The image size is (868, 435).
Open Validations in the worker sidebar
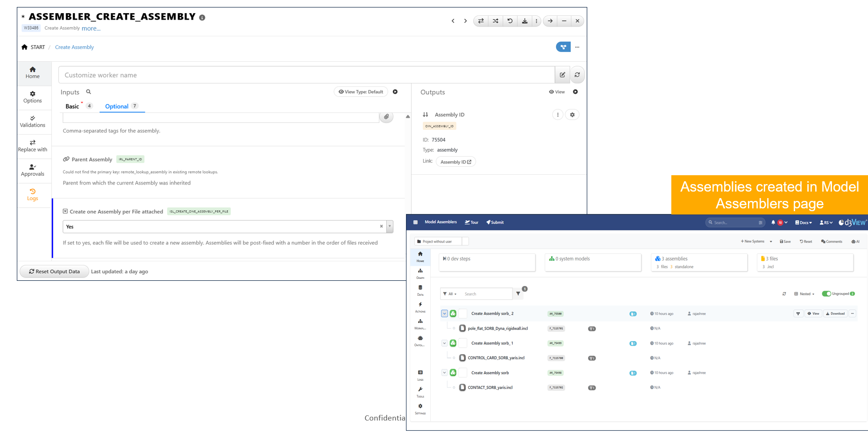(x=32, y=121)
